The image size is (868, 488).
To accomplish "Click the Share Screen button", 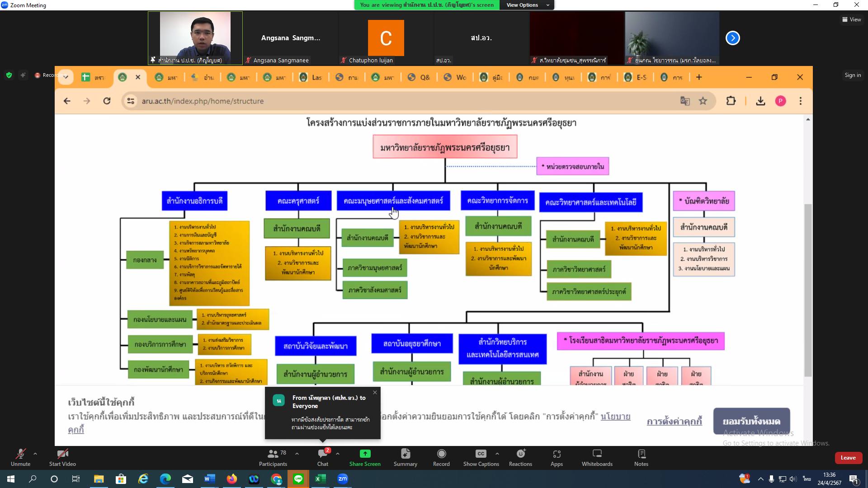I will tap(365, 457).
